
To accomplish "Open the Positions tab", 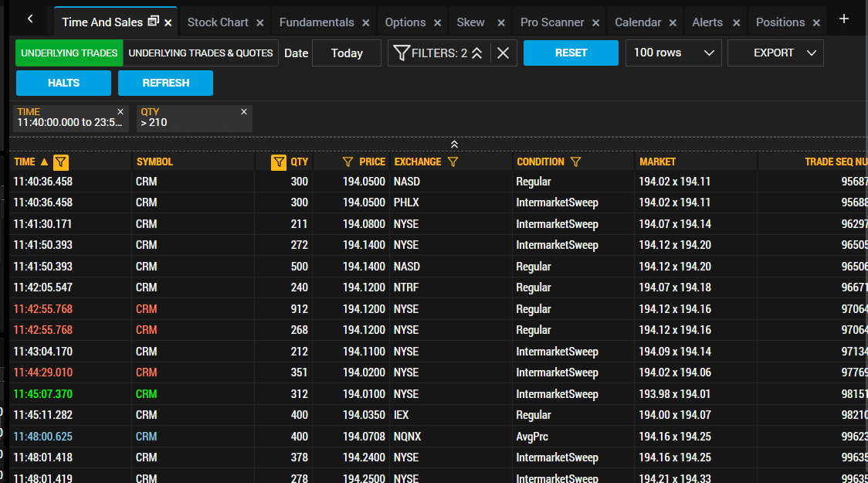I will pyautogui.click(x=780, y=22).
